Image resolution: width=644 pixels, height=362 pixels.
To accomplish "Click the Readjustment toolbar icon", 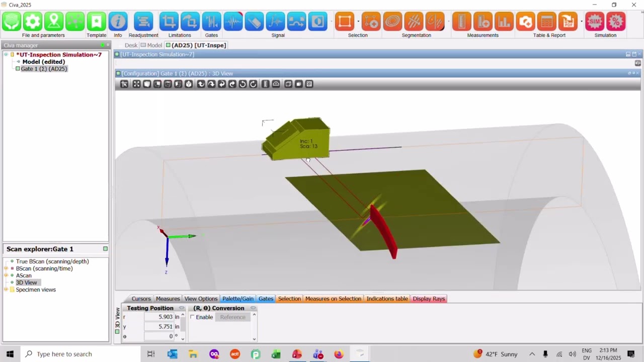I will [143, 22].
